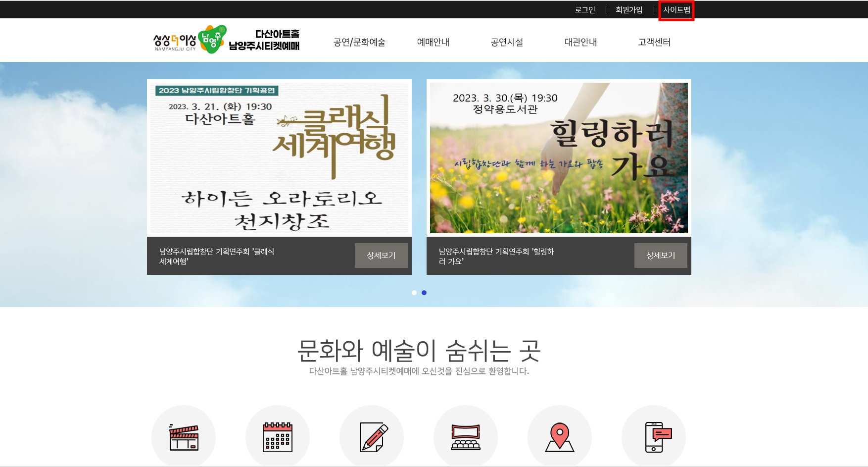The image size is (868, 467).
Task: Open the calendar schedule icon
Action: tap(278, 437)
